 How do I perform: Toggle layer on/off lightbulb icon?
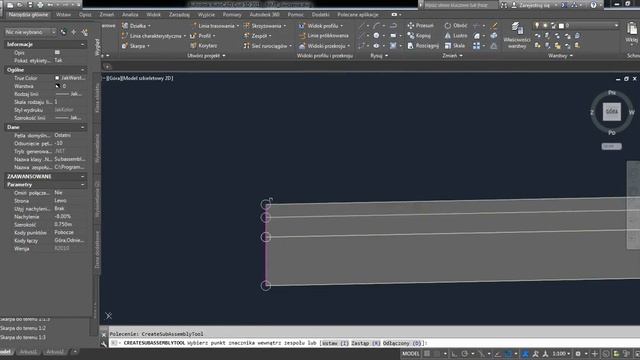click(x=537, y=25)
